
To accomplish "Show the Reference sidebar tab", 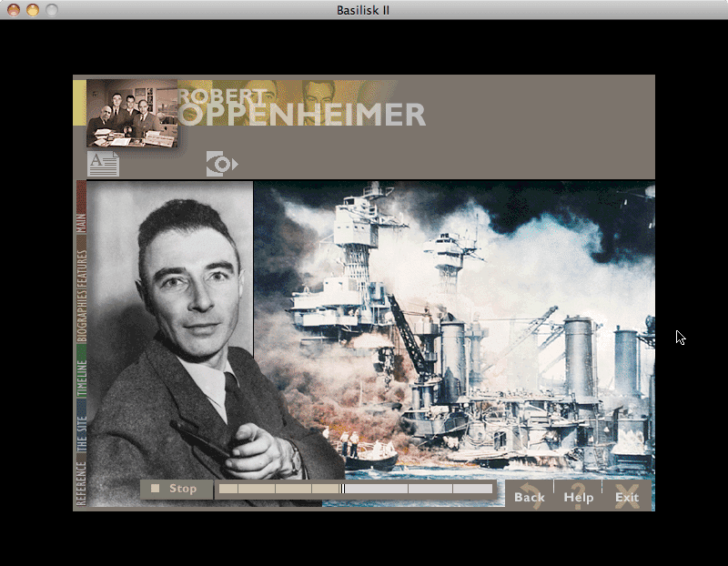I will click(x=81, y=482).
